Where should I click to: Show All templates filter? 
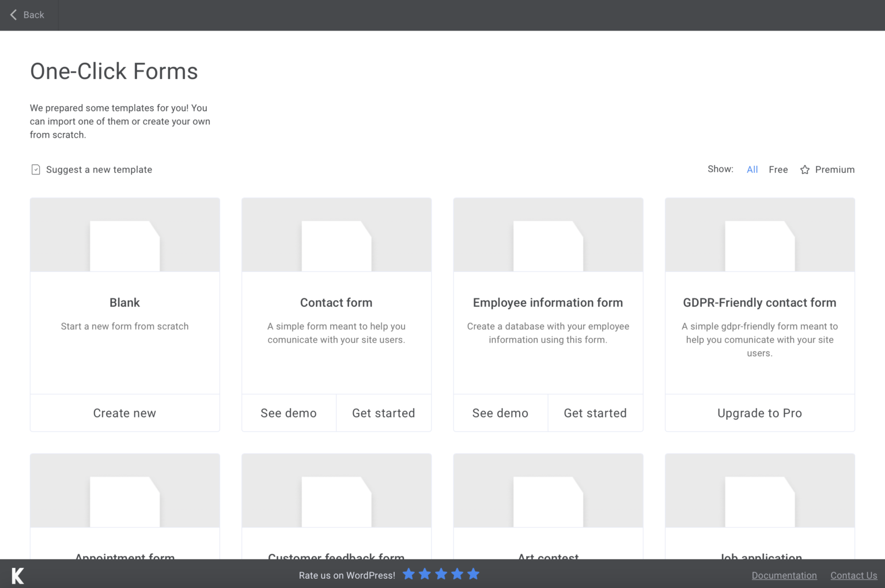pos(752,169)
